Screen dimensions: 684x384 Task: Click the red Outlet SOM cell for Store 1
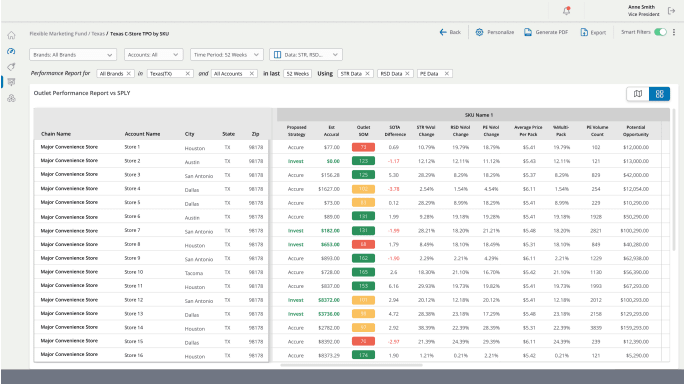tap(363, 147)
